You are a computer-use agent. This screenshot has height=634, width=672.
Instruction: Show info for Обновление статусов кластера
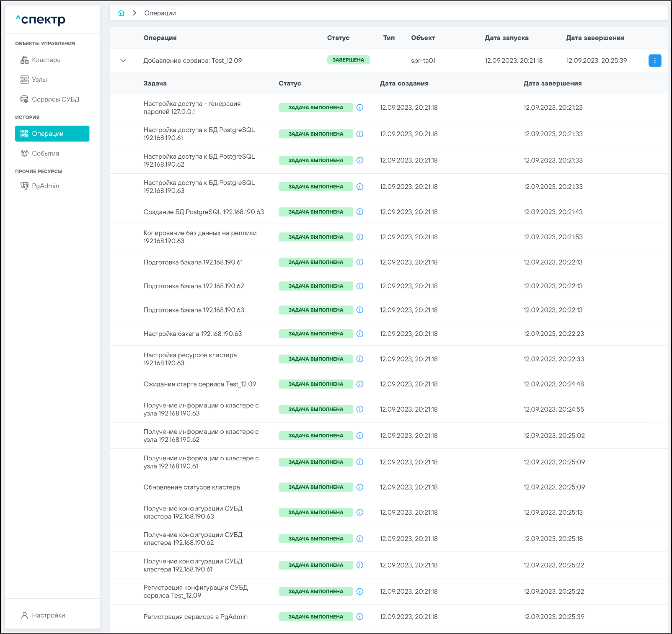359,487
